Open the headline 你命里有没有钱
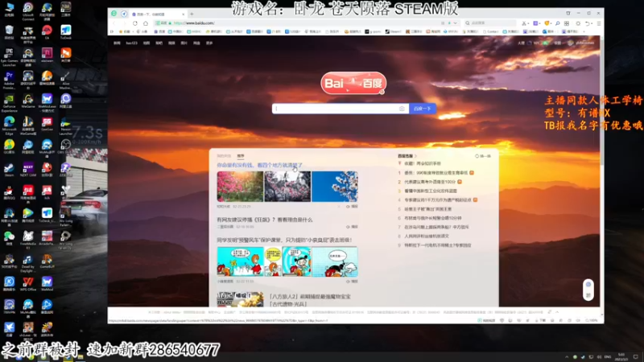644x362 pixels. coord(259,165)
